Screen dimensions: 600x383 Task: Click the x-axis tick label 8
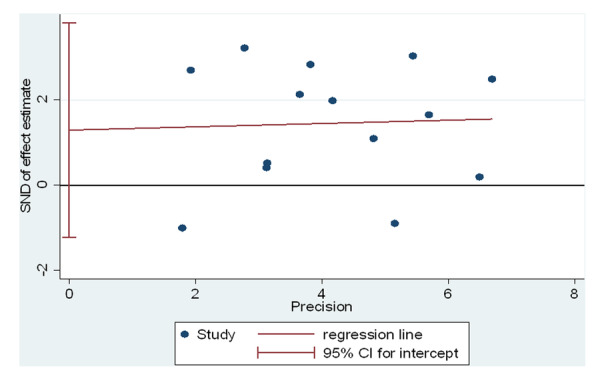(574, 294)
